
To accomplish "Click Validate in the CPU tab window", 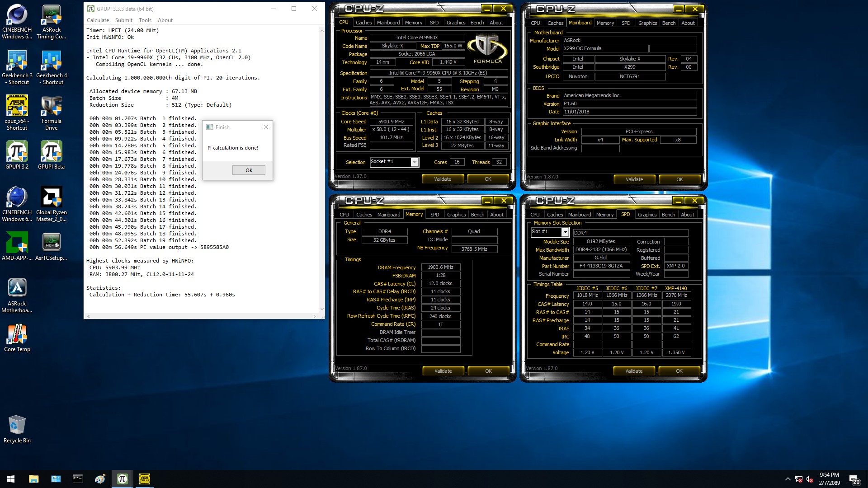I will 443,179.
